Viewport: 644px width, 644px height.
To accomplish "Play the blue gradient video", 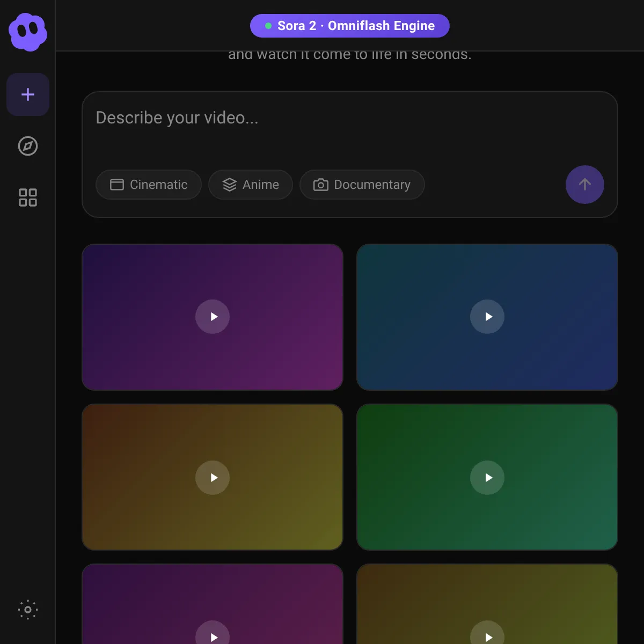I will click(487, 317).
